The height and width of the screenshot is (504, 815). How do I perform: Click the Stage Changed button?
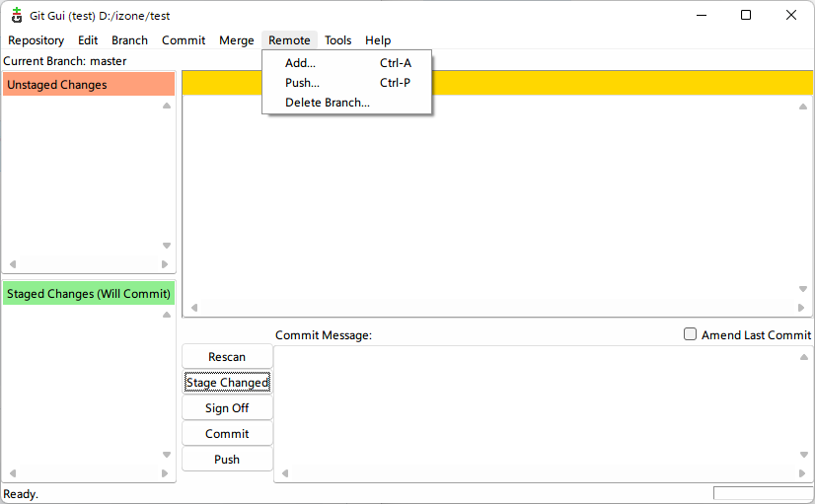point(227,383)
